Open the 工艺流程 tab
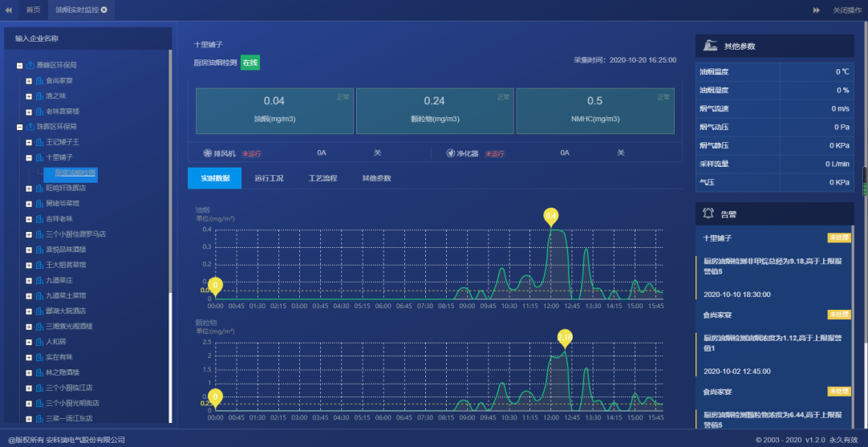Screen dimensions: 868x447 coord(322,178)
